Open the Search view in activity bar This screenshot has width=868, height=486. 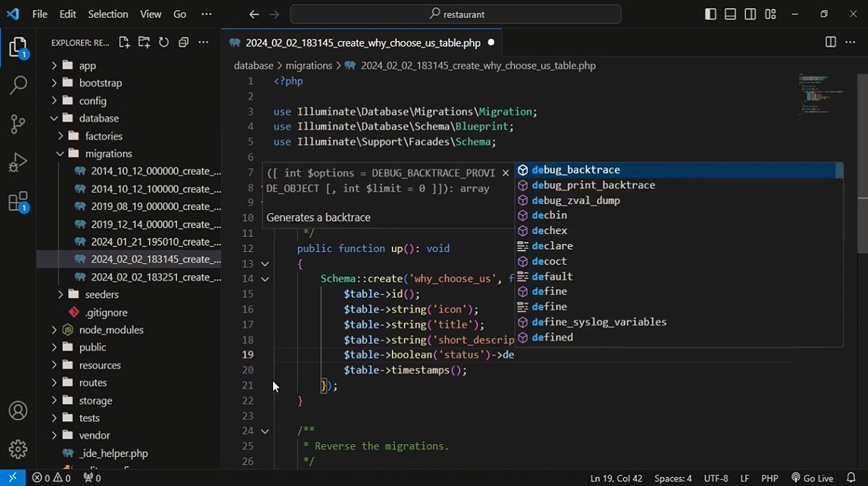(x=18, y=86)
